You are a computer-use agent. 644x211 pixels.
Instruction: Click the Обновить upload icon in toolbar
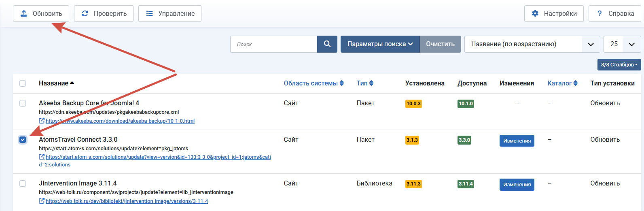24,13
